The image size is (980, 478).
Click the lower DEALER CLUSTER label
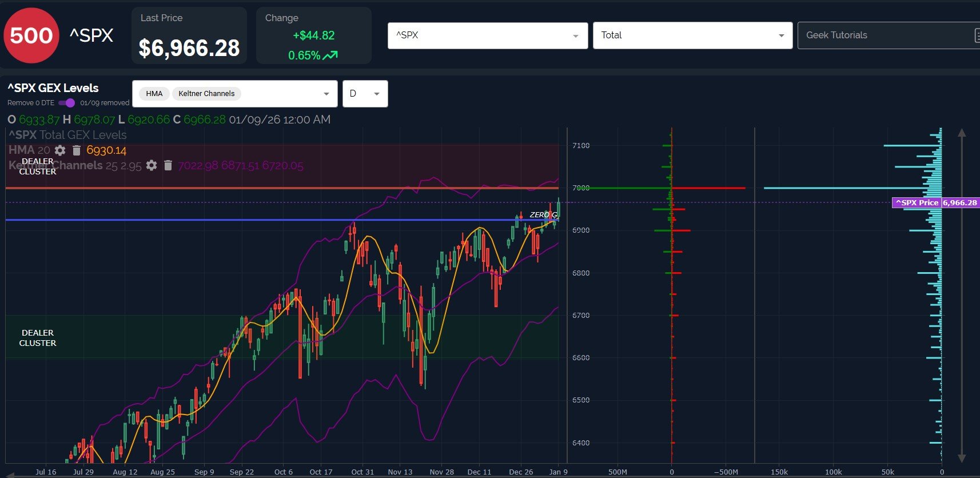coord(38,338)
